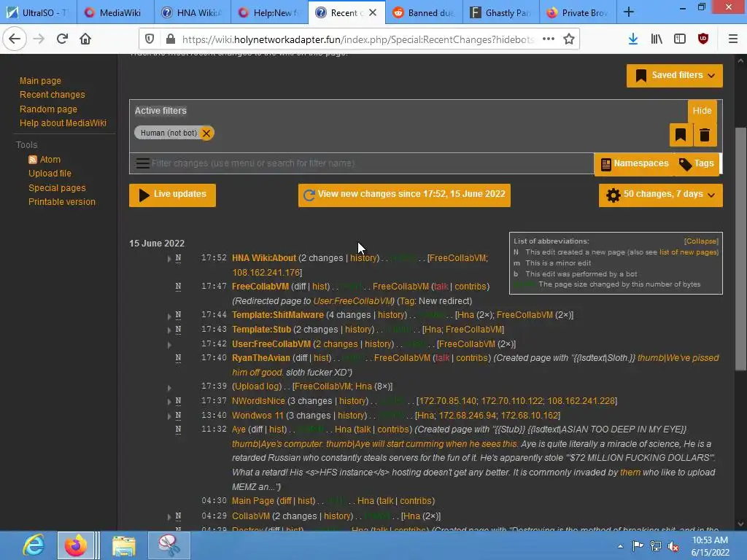Image resolution: width=747 pixels, height=560 pixels.
Task: Open a new tab with plus icon
Action: [629, 12]
